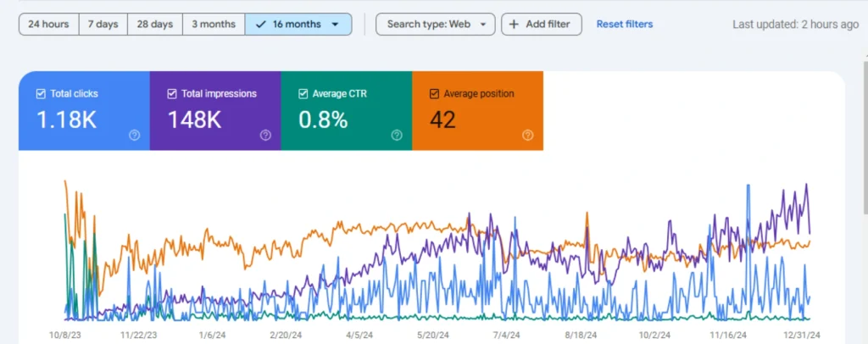Image resolution: width=868 pixels, height=344 pixels.
Task: Click the 7/4/24 date label on chart axis
Action: [x=505, y=335]
